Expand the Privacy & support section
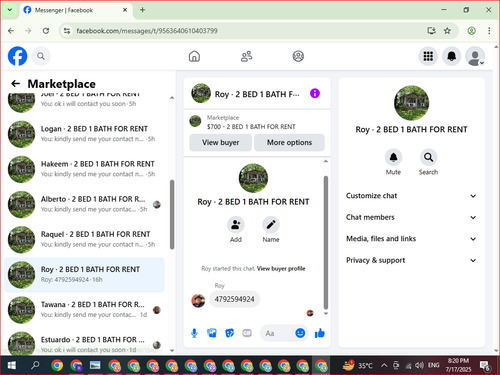The image size is (500, 375). click(411, 260)
